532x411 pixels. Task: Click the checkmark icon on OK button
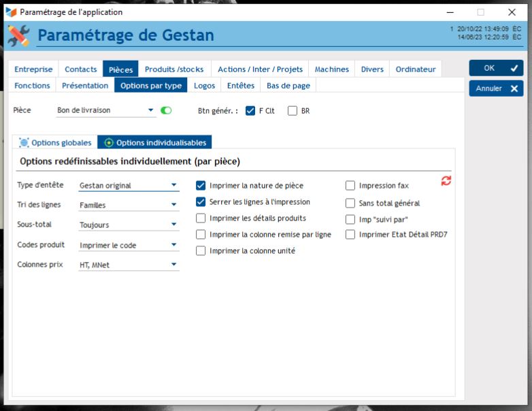point(514,68)
